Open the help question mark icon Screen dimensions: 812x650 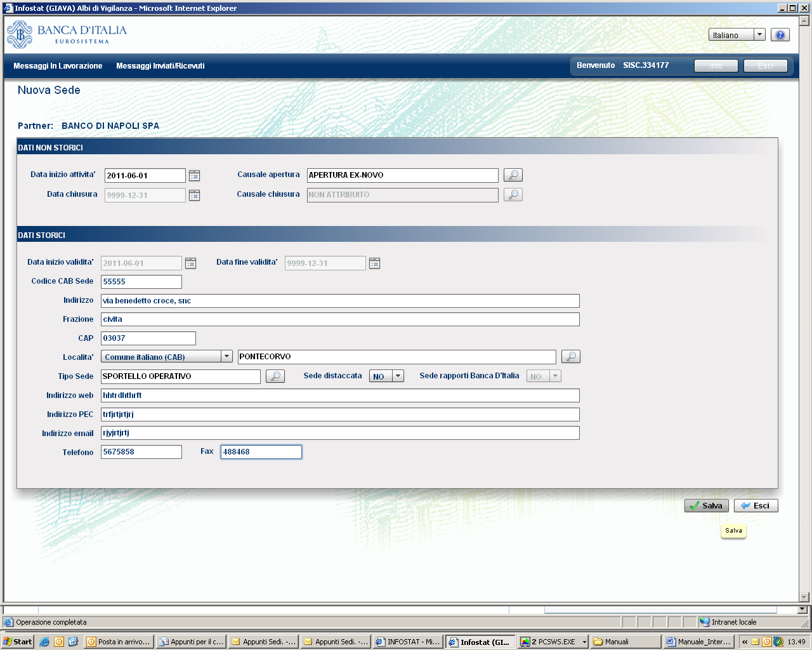(x=780, y=35)
